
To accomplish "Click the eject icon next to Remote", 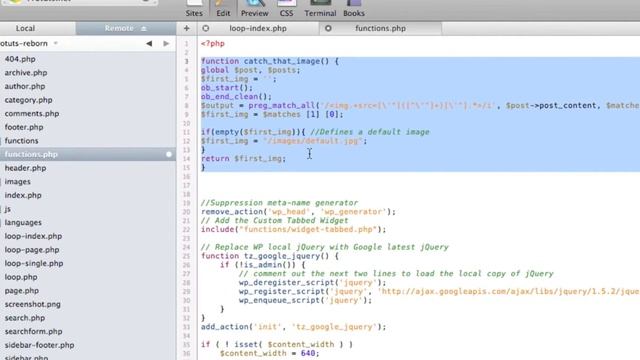I will point(144,28).
